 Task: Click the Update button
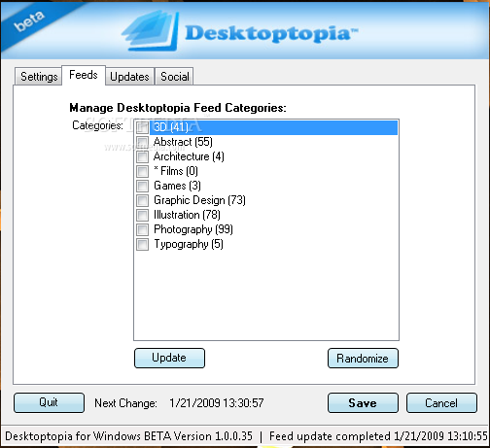(169, 358)
